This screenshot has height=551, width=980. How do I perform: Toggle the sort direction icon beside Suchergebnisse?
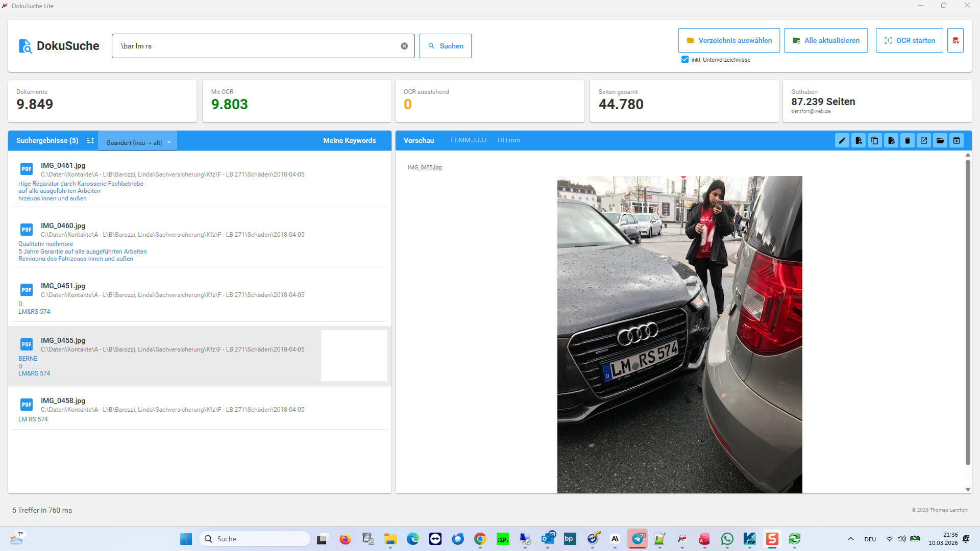(x=90, y=141)
